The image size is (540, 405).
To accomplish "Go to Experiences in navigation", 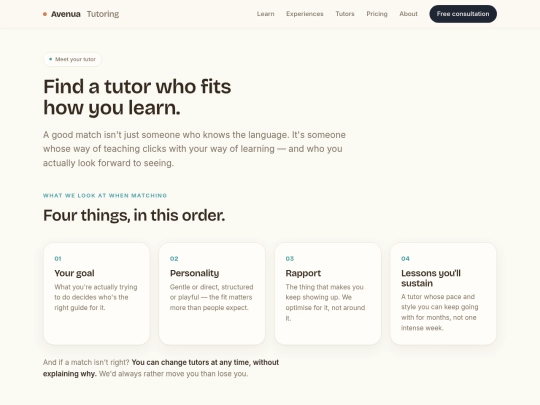I will point(304,14).
